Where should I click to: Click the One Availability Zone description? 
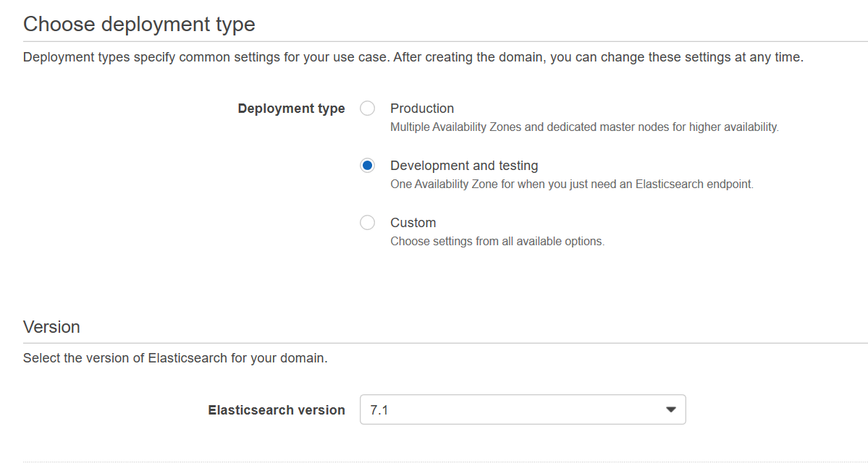571,184
